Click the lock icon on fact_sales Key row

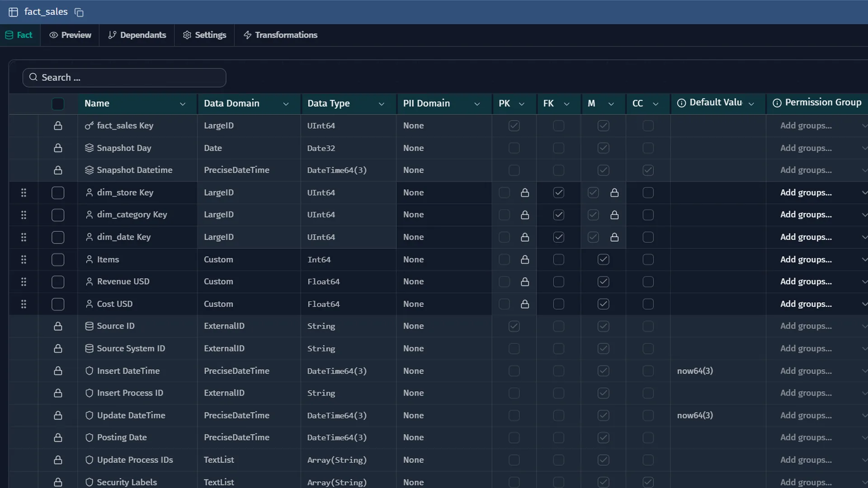click(x=58, y=126)
